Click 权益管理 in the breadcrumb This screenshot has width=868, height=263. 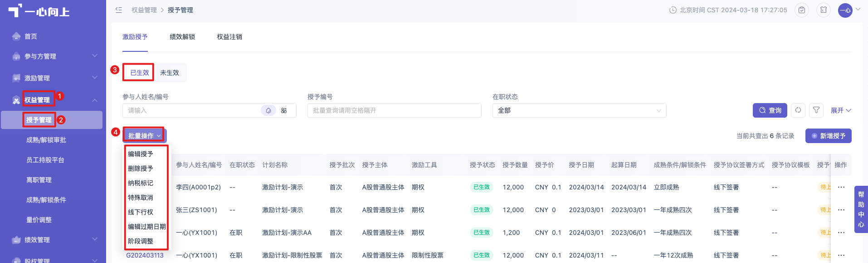[x=144, y=10]
